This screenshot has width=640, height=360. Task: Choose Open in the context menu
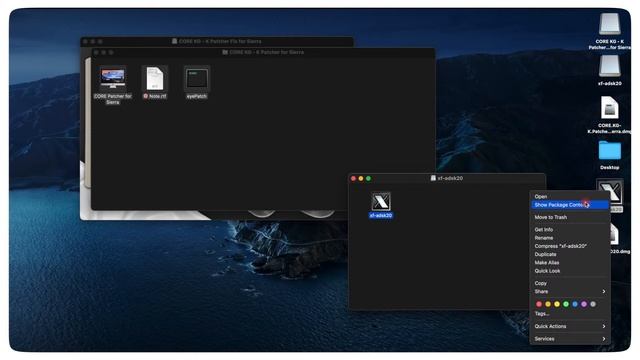coord(541,196)
